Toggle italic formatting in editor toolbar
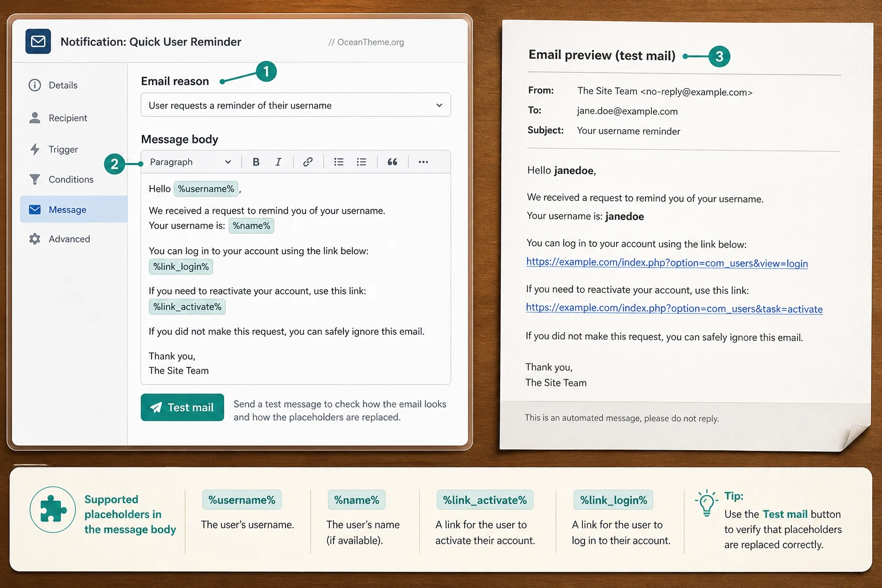This screenshot has width=882, height=588. (x=278, y=162)
